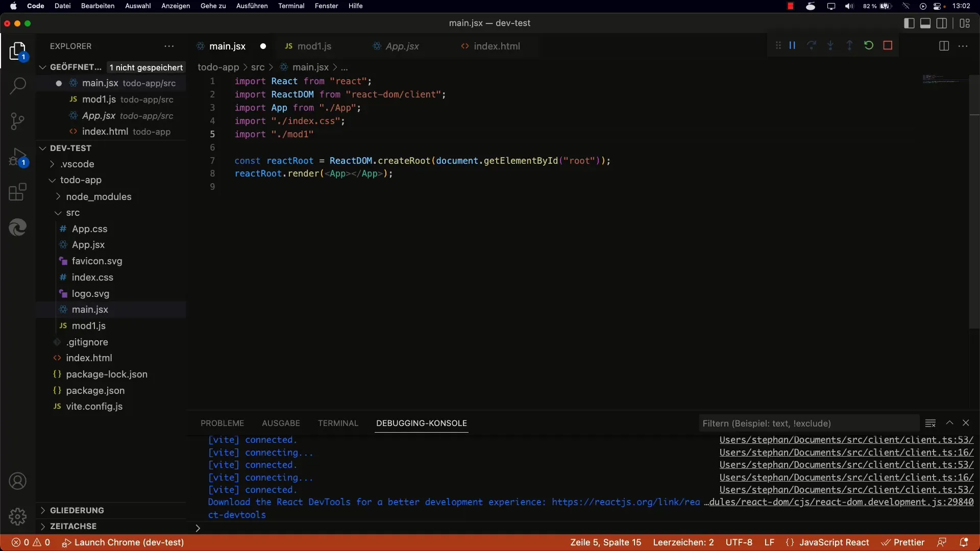Select favicon.svg in the src folder
The height and width of the screenshot is (551, 980).
[x=97, y=261]
